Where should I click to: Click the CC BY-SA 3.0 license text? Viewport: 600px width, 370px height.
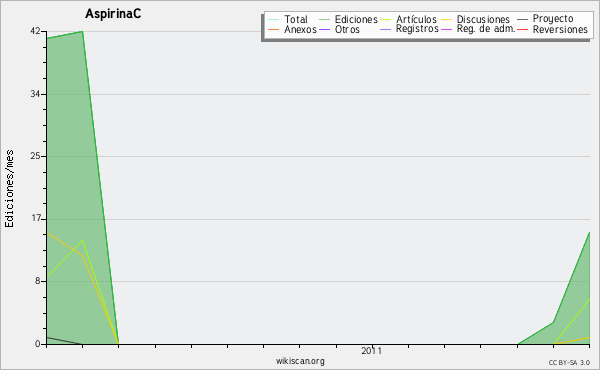(x=569, y=363)
